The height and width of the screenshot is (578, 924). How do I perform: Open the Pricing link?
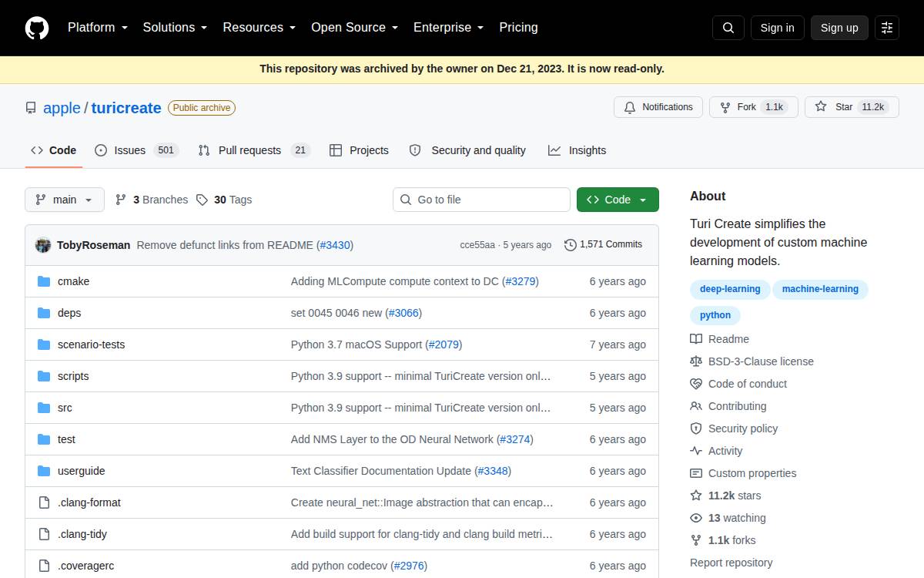[x=518, y=28]
